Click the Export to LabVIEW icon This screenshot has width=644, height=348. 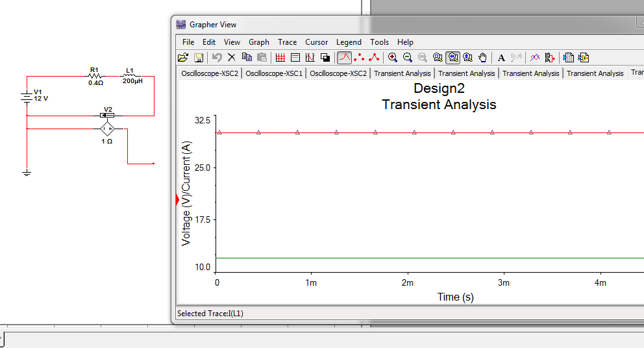tap(584, 58)
